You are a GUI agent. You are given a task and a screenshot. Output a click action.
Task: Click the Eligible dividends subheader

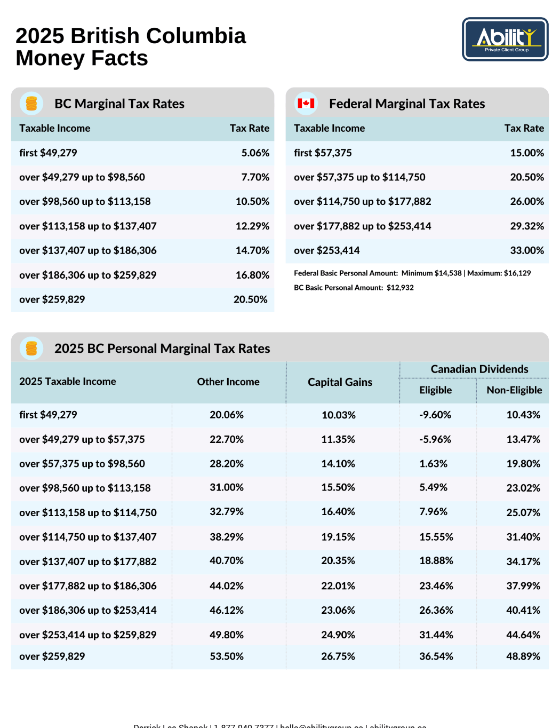tap(436, 390)
